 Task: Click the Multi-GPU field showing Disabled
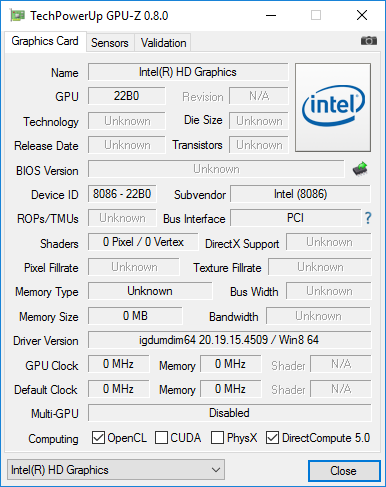pyautogui.click(x=229, y=413)
